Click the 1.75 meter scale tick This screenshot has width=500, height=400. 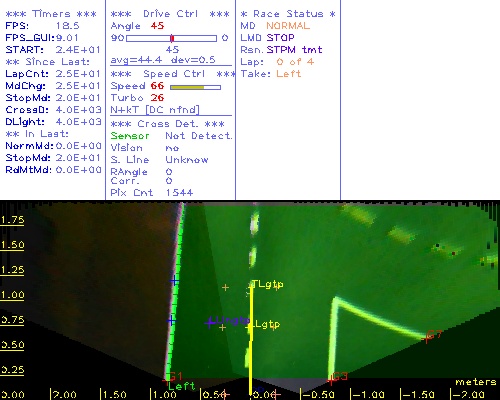(x=12, y=220)
